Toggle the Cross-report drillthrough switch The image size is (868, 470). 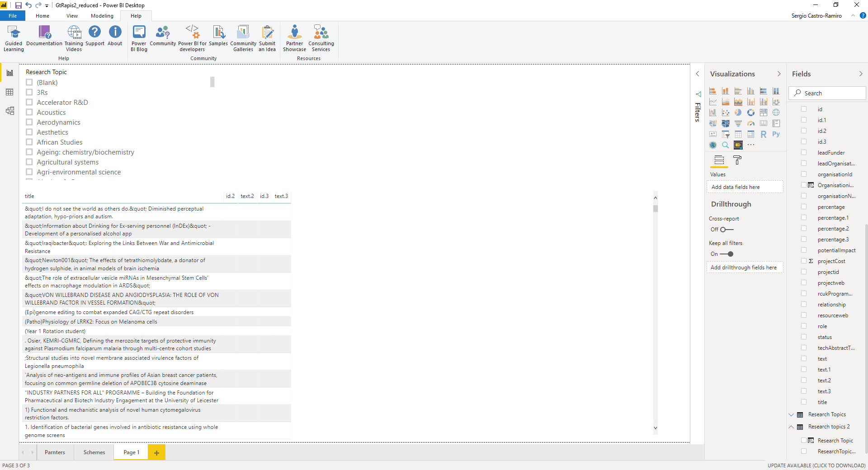(726, 230)
